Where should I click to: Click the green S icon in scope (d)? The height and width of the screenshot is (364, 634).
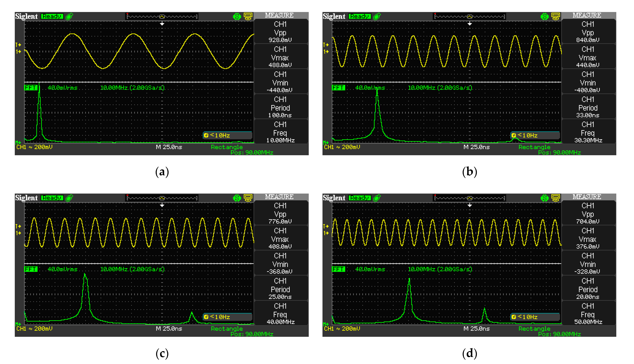click(x=544, y=198)
